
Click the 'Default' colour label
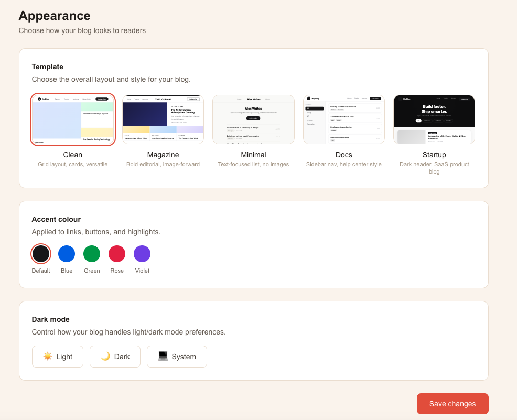[41, 271]
